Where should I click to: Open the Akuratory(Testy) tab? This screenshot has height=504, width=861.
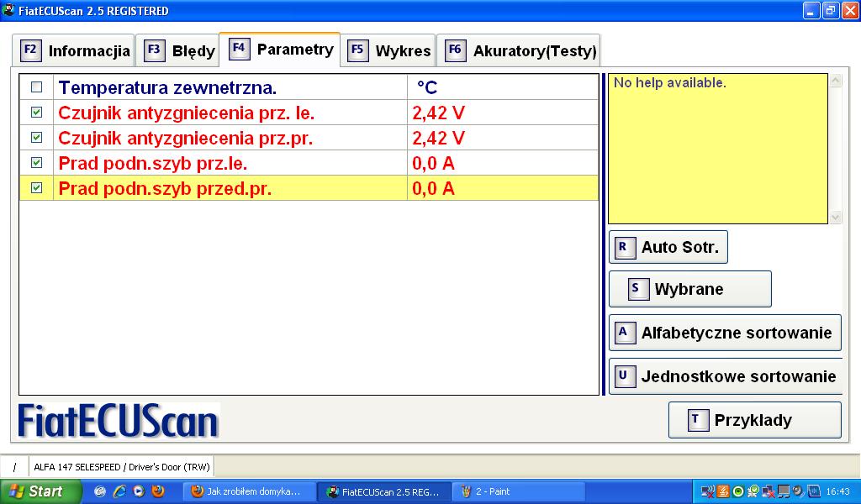pos(518,50)
